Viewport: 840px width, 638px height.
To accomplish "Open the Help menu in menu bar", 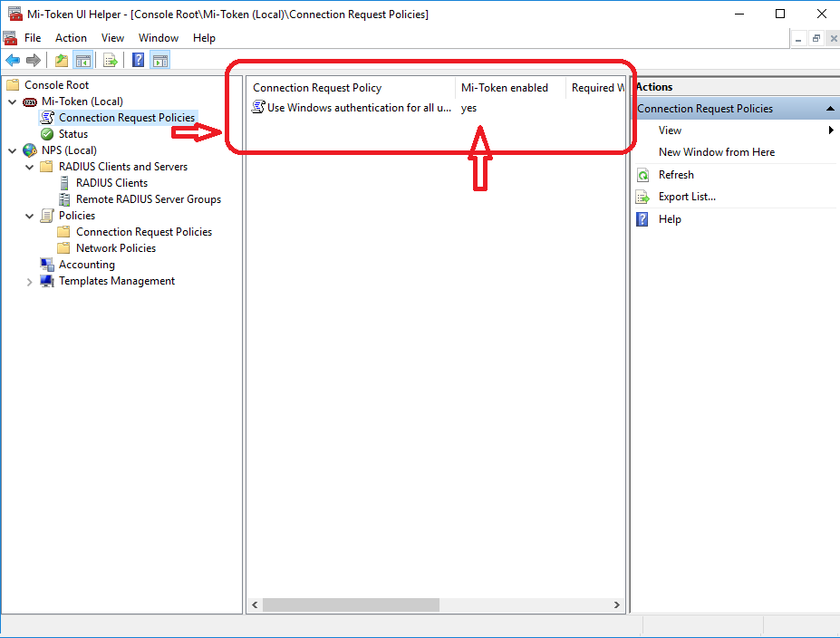I will 204,38.
